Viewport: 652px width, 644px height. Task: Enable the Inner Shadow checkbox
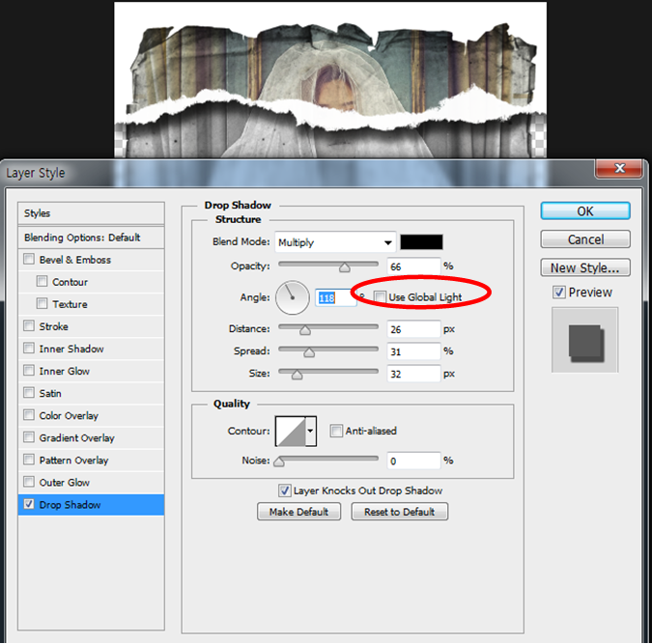coord(29,348)
